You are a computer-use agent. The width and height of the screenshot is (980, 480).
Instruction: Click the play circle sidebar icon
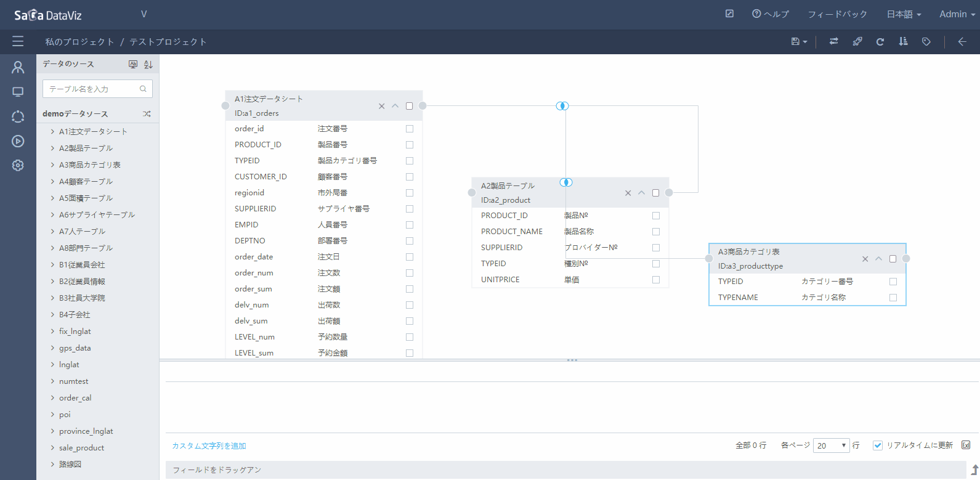click(18, 141)
